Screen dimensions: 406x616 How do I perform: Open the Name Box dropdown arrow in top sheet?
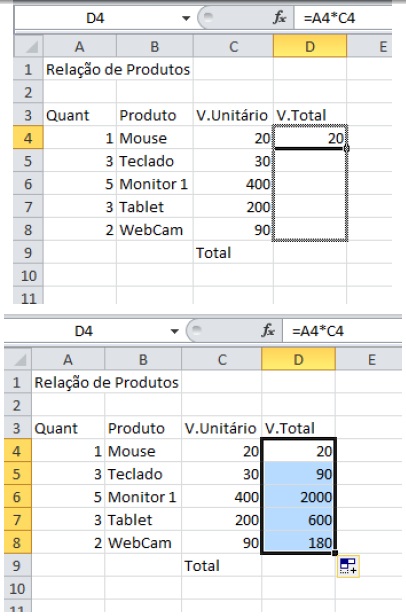coord(186,18)
